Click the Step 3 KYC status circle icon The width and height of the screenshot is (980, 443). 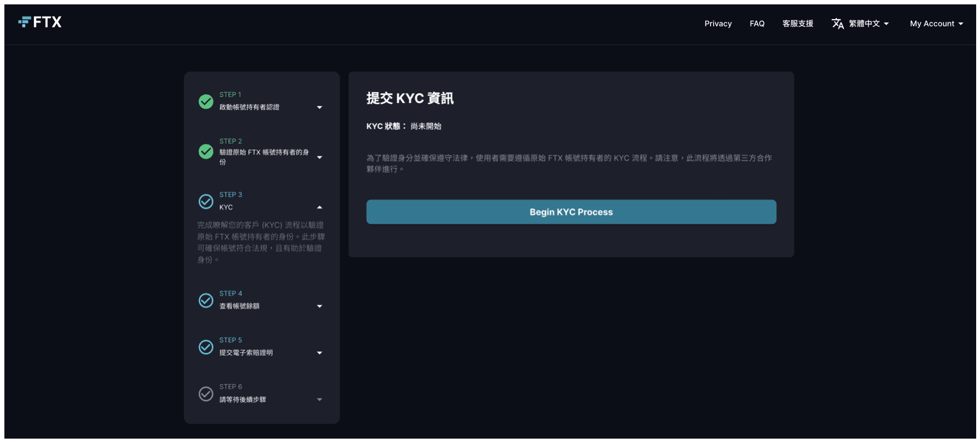pyautogui.click(x=206, y=201)
